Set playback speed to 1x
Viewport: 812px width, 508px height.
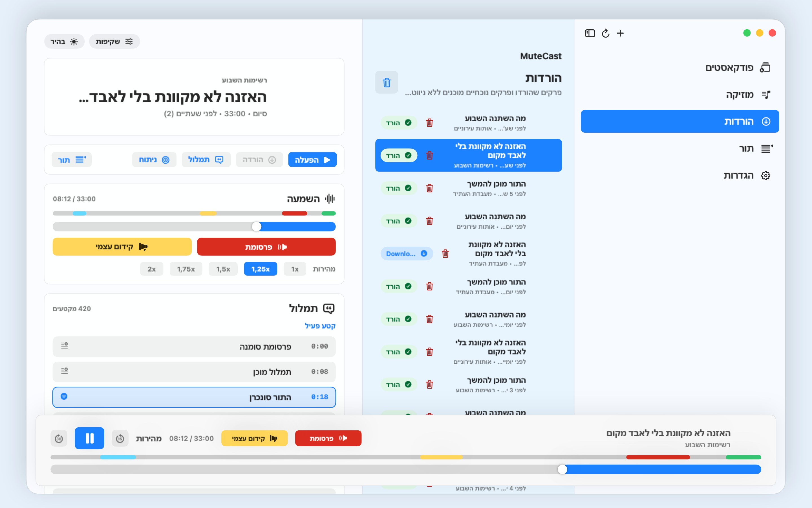[x=295, y=269]
